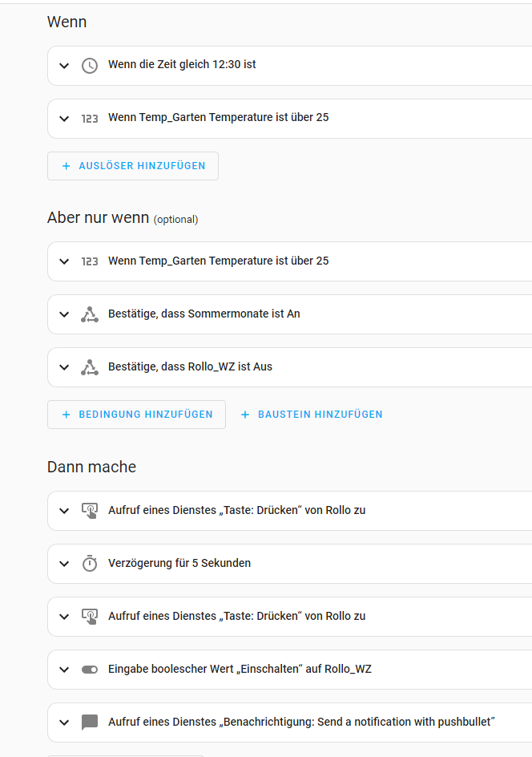Expand the Verzögerung für 5 Sekunden chevron
Image resolution: width=532 pixels, height=757 pixels.
click(x=64, y=563)
